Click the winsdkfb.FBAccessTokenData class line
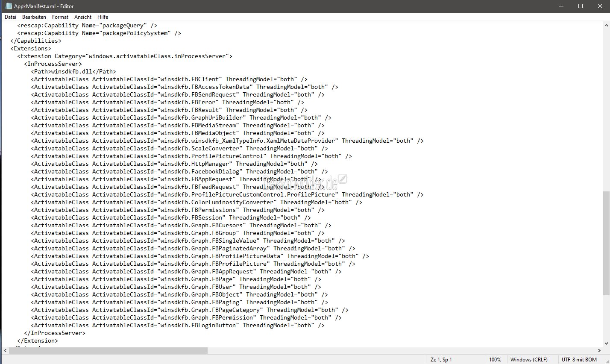The height and width of the screenshot is (364, 610). [185, 87]
